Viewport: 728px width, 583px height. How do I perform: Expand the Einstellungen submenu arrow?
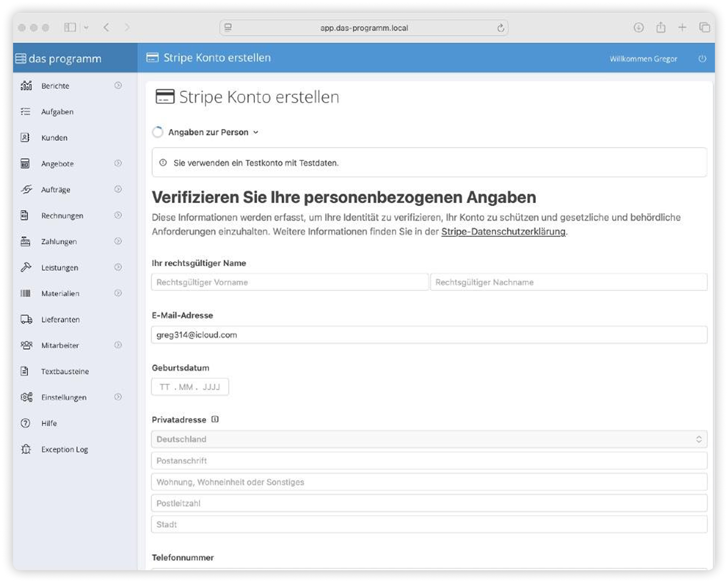118,397
